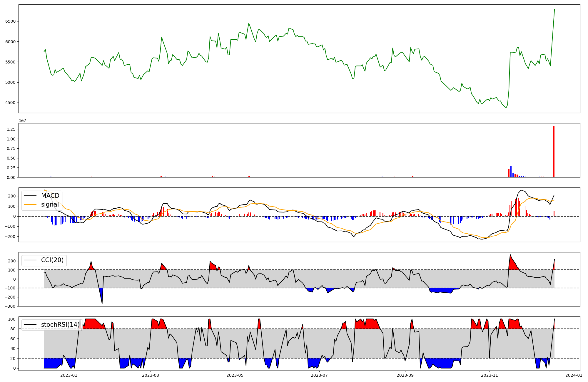
Task: Click the CCI(20) legend label
Action: pos(52,260)
